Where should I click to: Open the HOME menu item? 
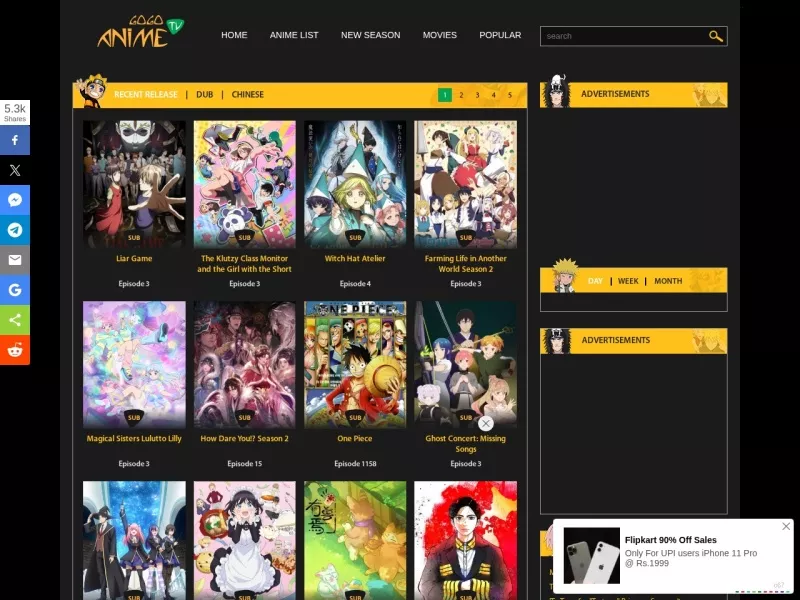point(234,35)
